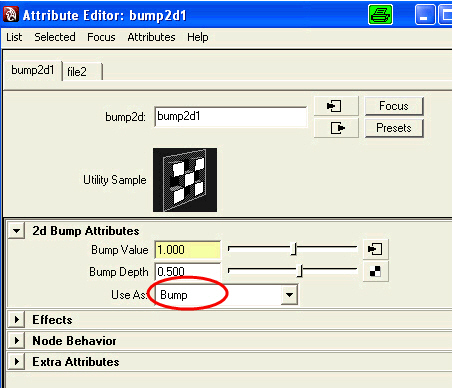
Task: Click the Presets button
Action: pos(394,128)
